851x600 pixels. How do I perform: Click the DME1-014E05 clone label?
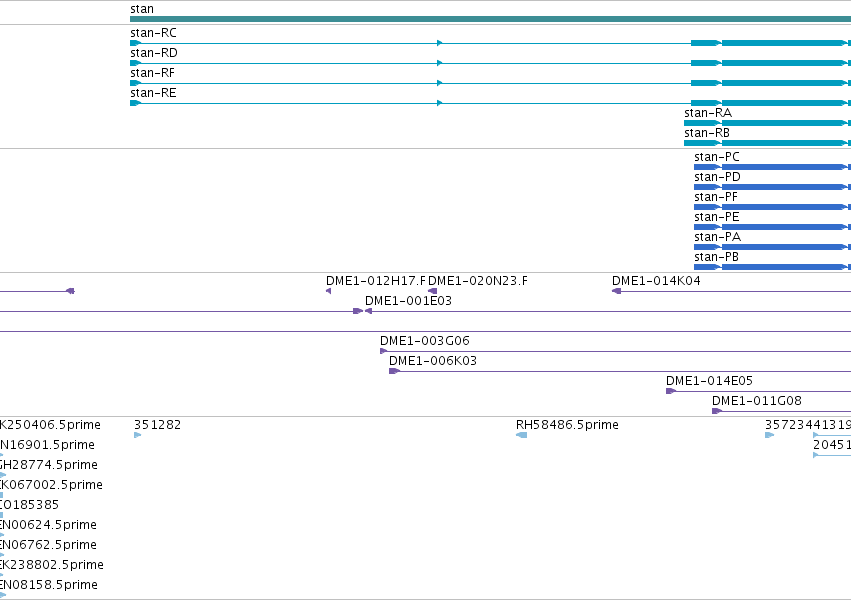[709, 381]
